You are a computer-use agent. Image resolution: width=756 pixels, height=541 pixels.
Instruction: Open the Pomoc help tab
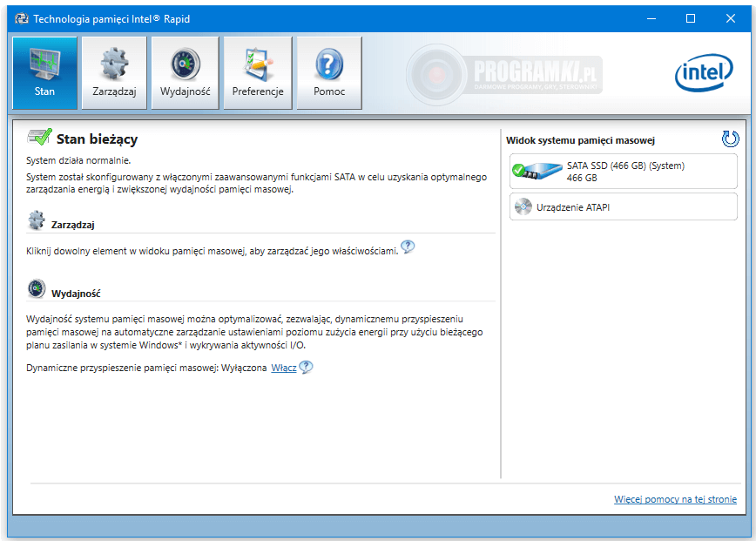pos(329,73)
